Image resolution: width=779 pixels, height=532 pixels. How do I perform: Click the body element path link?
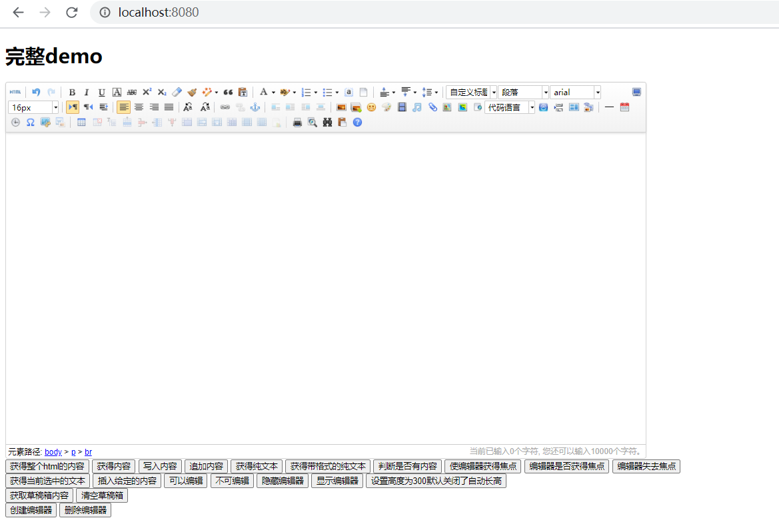pos(53,451)
